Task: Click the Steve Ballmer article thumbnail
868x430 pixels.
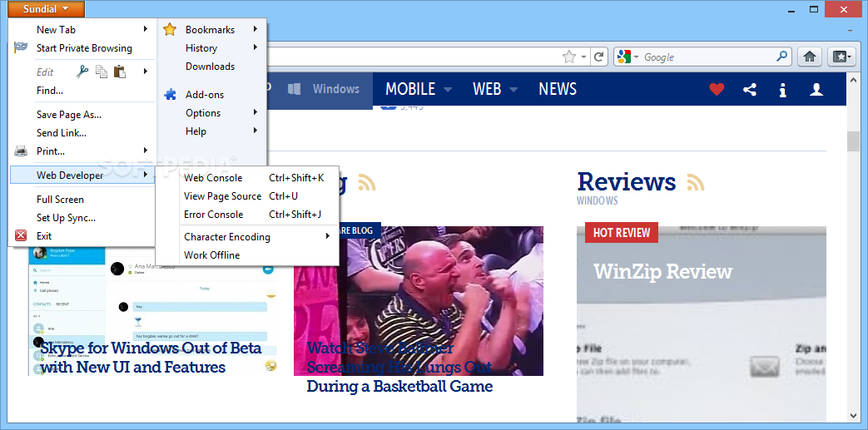Action: (419, 301)
